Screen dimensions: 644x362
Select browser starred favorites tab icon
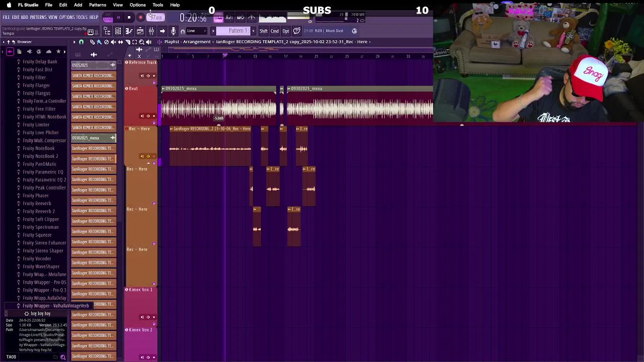pyautogui.click(x=58, y=52)
